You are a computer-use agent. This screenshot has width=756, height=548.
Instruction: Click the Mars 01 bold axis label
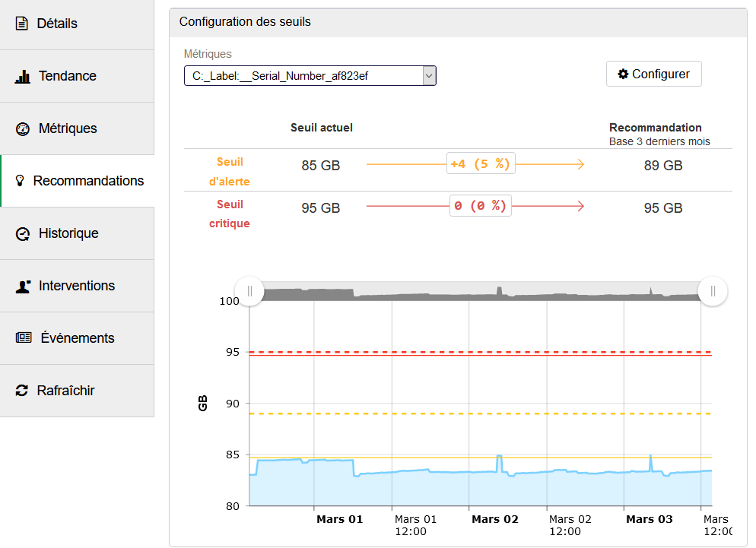coord(339,519)
